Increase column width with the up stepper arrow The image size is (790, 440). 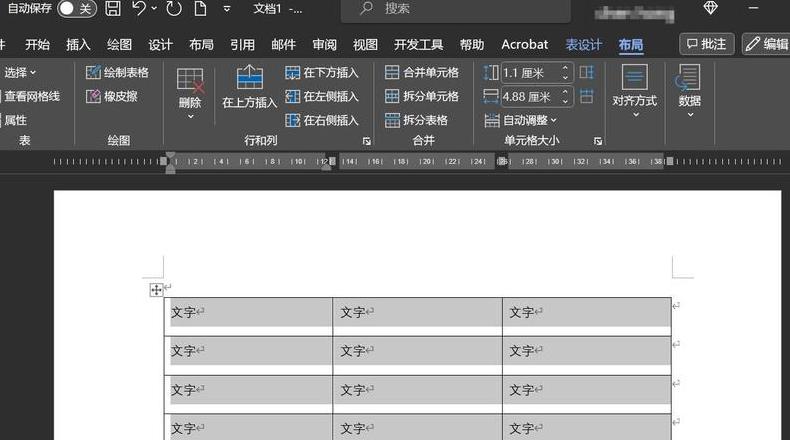pos(565,92)
